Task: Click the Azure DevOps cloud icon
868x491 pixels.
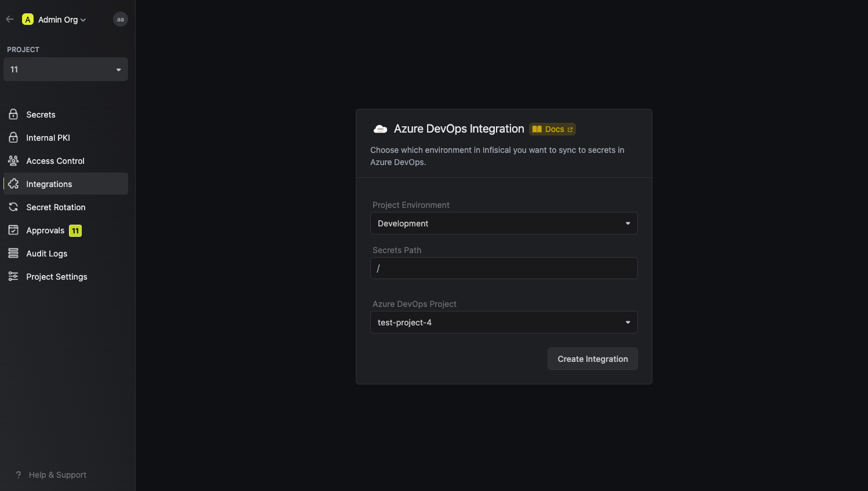Action: (x=380, y=129)
